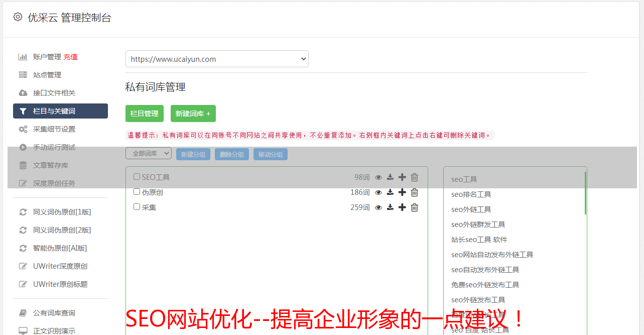Click the bar chart icon beside 账户管理
This screenshot has width=644, height=335.
pyautogui.click(x=23, y=57)
